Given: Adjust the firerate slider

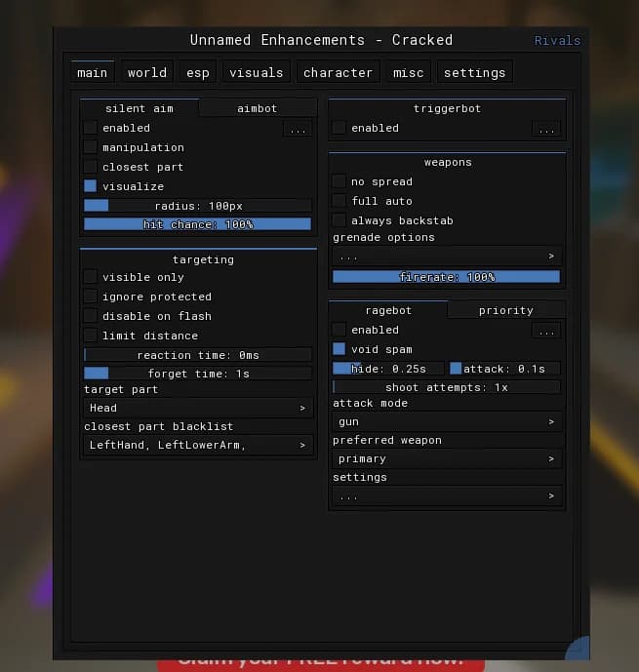Looking at the screenshot, I should click(x=446, y=277).
